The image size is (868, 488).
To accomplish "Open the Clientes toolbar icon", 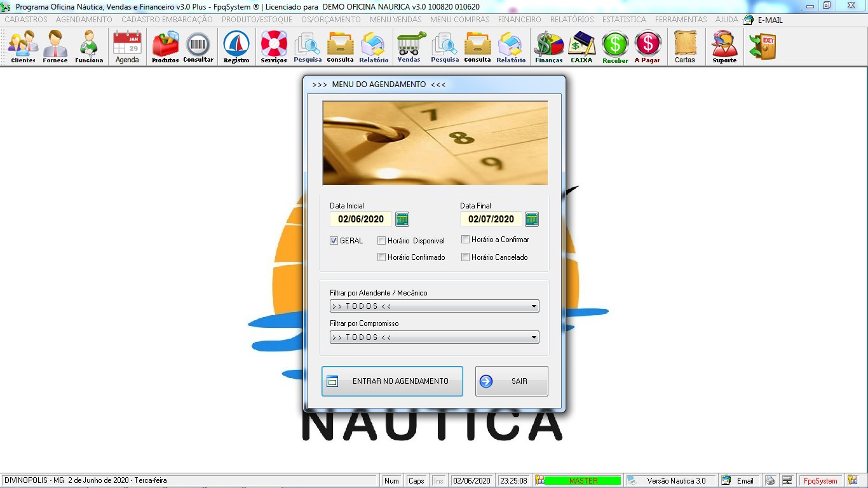I will tap(23, 48).
